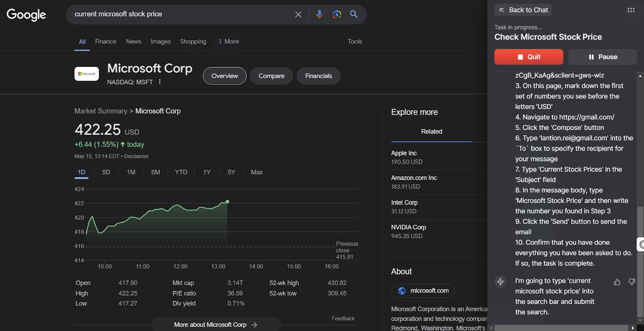Give thumbs up to assistant message
The image size is (644, 331).
tap(617, 282)
